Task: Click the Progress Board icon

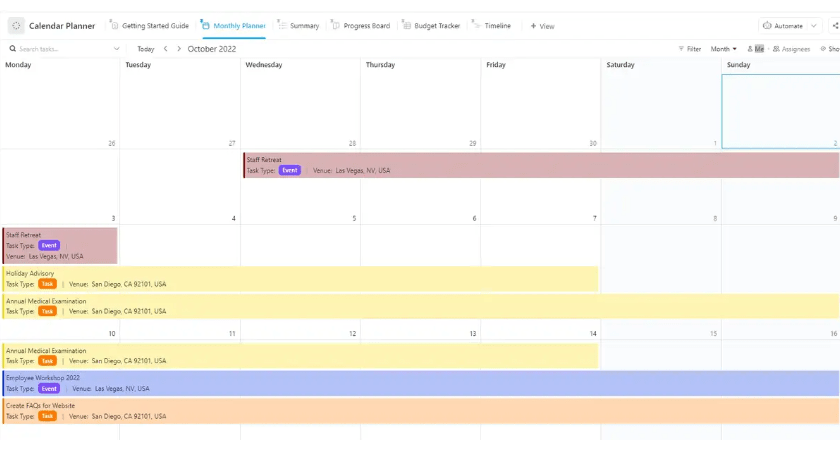Action: pos(335,25)
